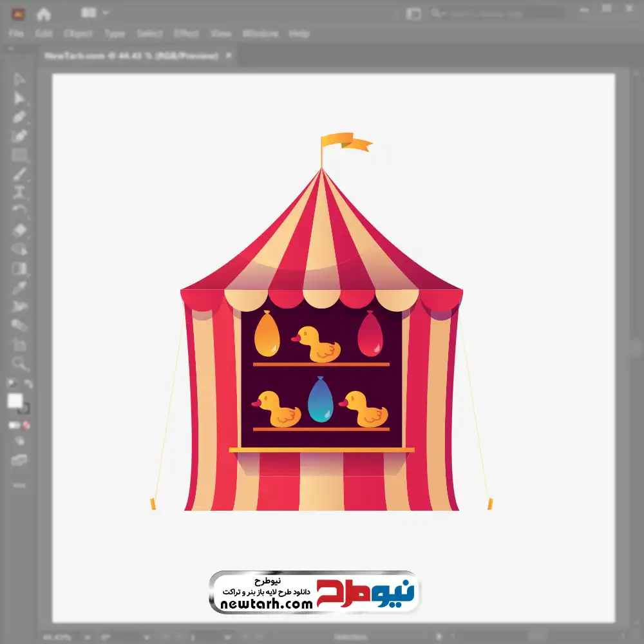Close the NewTarh.com document tab
Screen dimensions: 644x644
(228, 56)
